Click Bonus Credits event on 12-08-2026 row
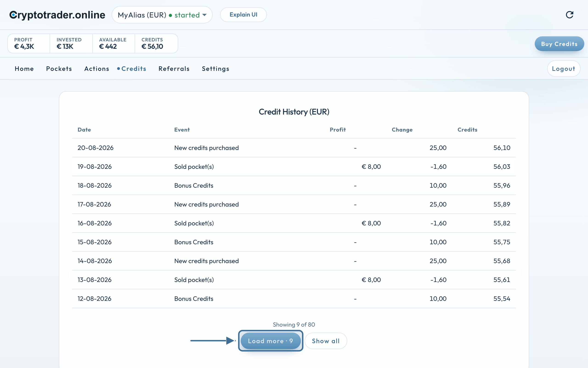 pos(194,299)
